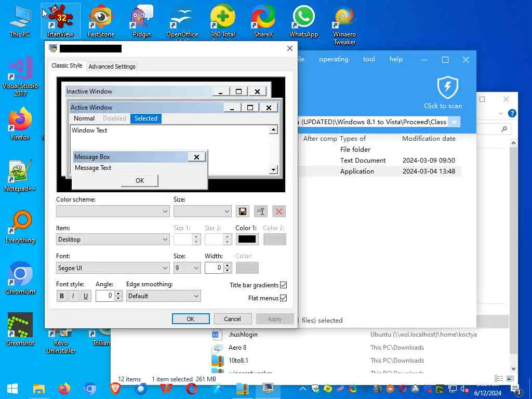The width and height of the screenshot is (532, 399).
Task: Click the font Width input field
Action: click(214, 268)
